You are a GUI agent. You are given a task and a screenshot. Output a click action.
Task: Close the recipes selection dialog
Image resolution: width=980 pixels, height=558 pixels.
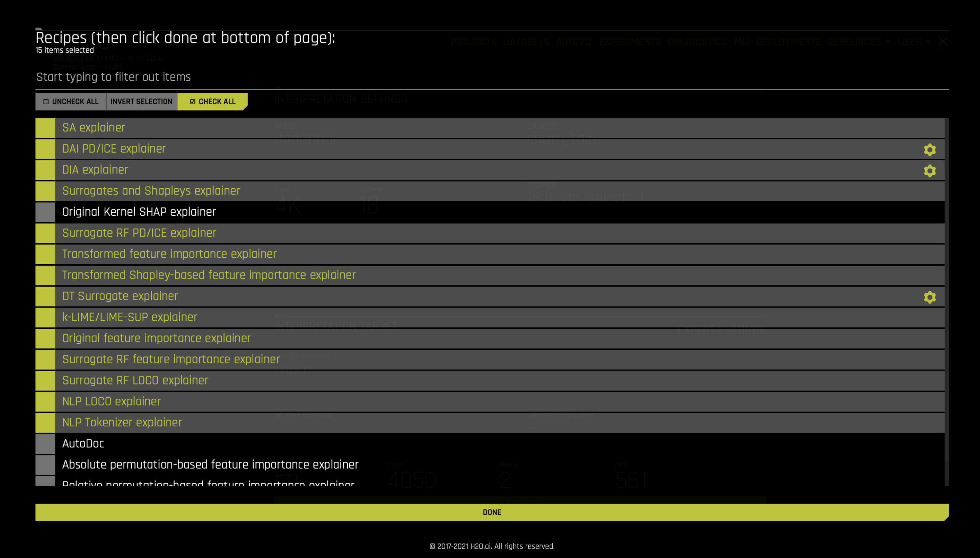pyautogui.click(x=943, y=41)
